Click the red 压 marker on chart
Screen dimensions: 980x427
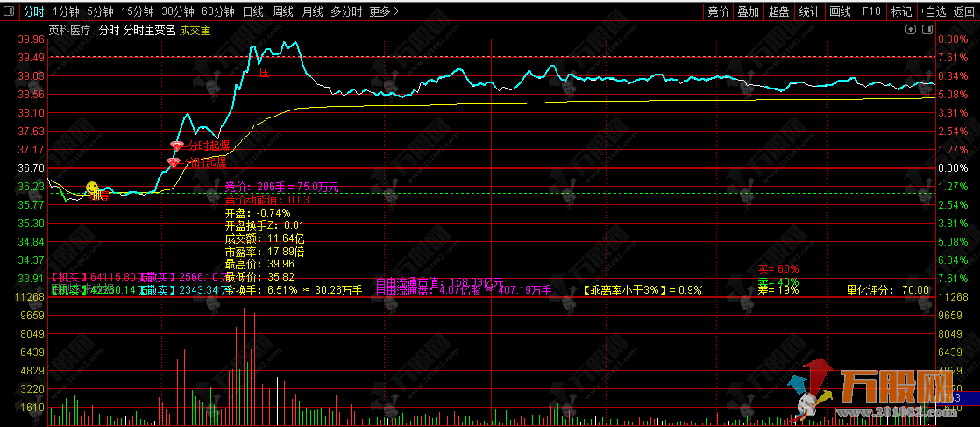tap(264, 73)
